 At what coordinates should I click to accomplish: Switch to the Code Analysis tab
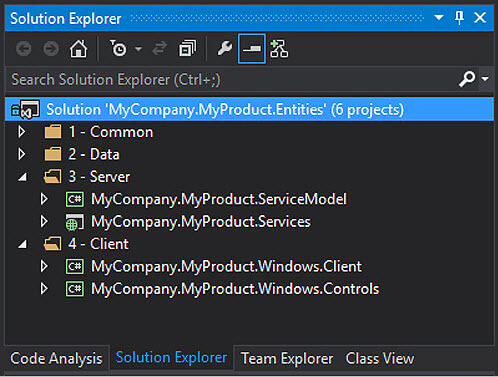(56, 359)
